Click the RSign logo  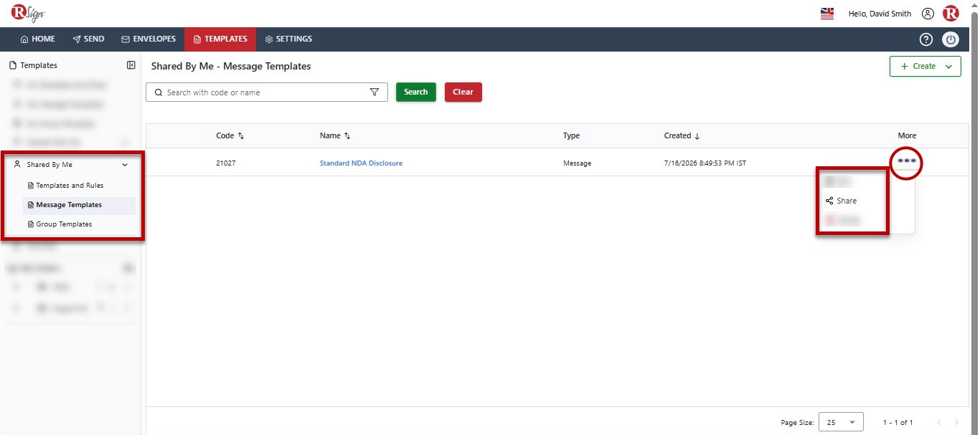(28, 13)
